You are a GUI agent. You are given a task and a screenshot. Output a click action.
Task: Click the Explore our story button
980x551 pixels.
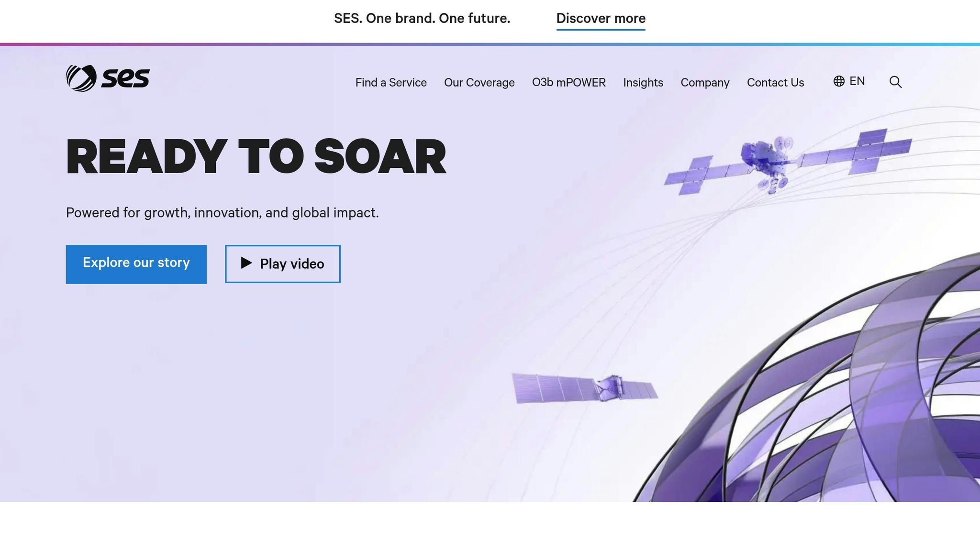tap(136, 264)
